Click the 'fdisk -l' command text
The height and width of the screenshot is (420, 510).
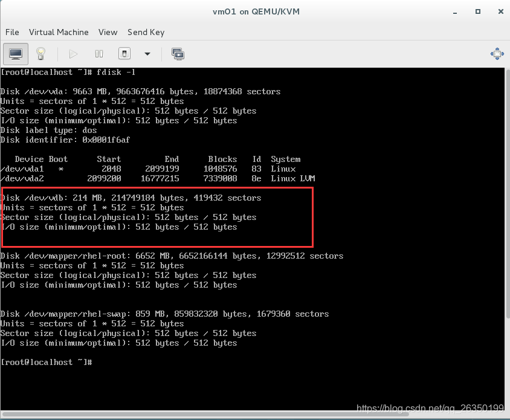coord(116,73)
